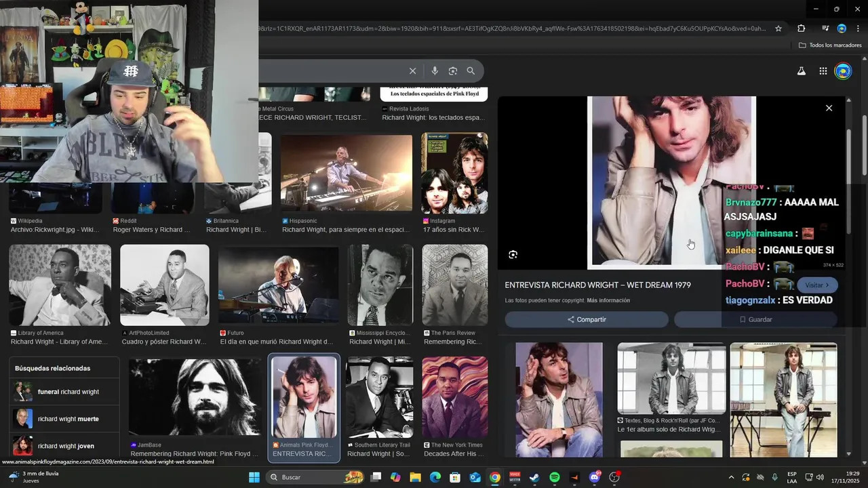868x488 pixels.
Task: Click the Reddit Roger Waters y Richard caption
Action: (151, 230)
